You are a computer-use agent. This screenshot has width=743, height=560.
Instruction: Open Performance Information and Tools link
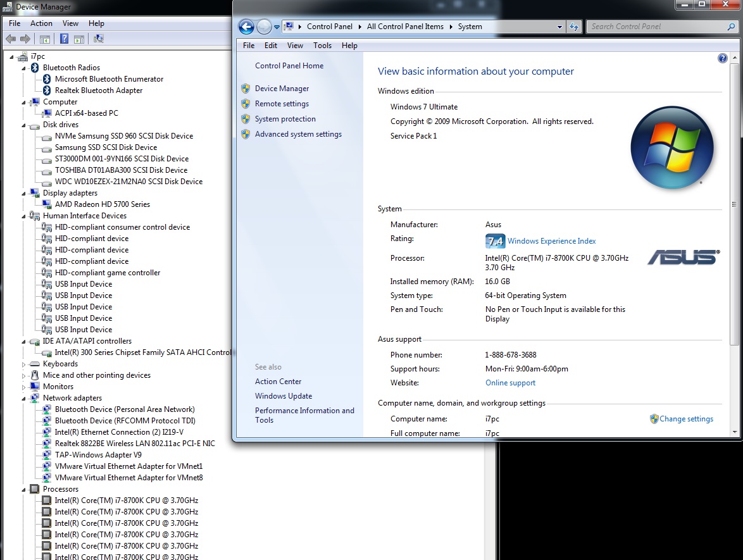[304, 415]
